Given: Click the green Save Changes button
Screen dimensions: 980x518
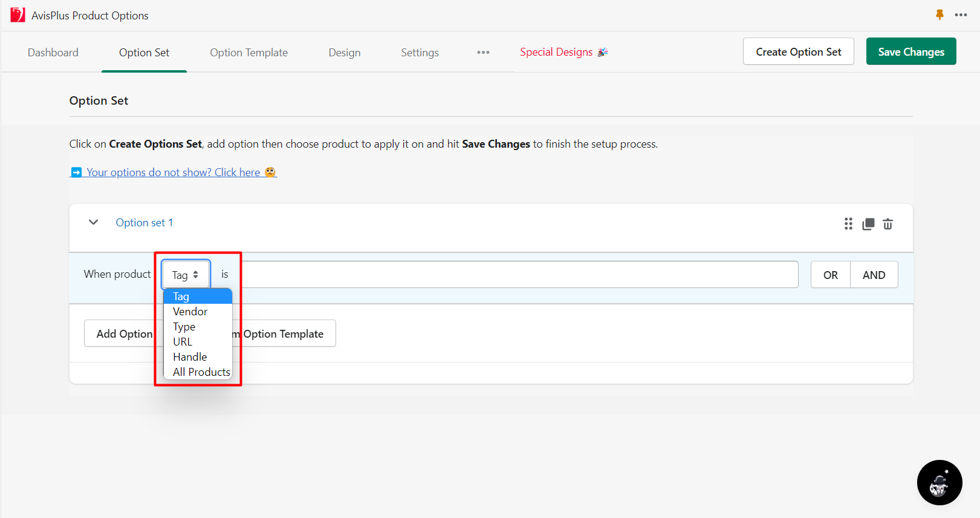Looking at the screenshot, I should coord(911,51).
